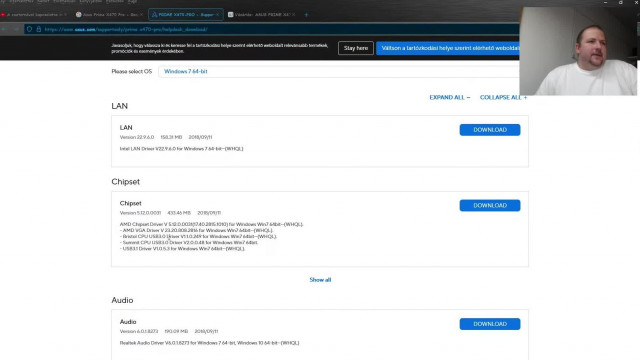Maximize or restore the browser window
This screenshot has width=640, height=360.
tap(620, 2)
